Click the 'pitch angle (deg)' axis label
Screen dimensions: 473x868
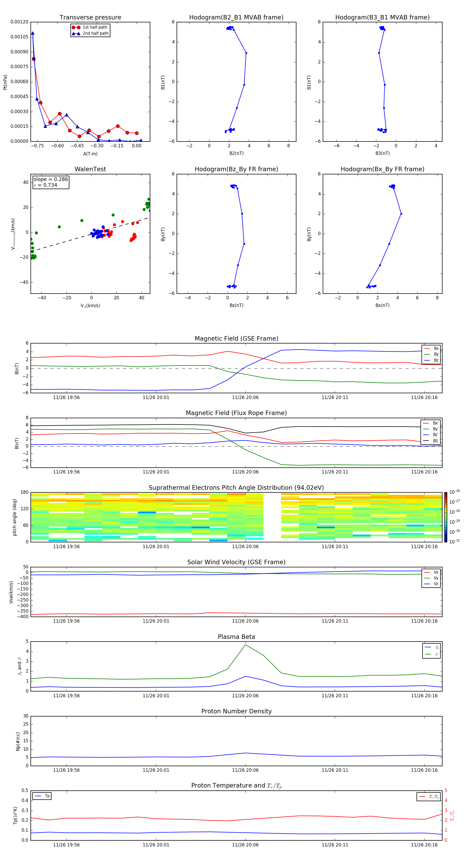[x=14, y=517]
